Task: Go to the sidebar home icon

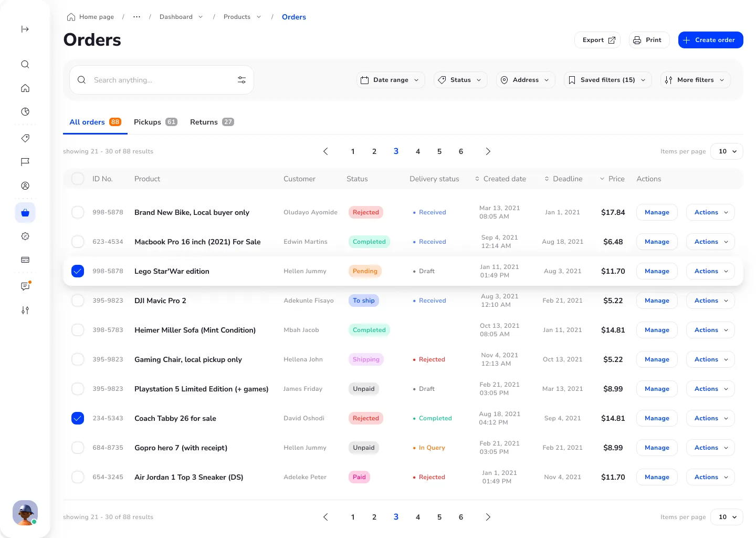Action: click(x=25, y=88)
